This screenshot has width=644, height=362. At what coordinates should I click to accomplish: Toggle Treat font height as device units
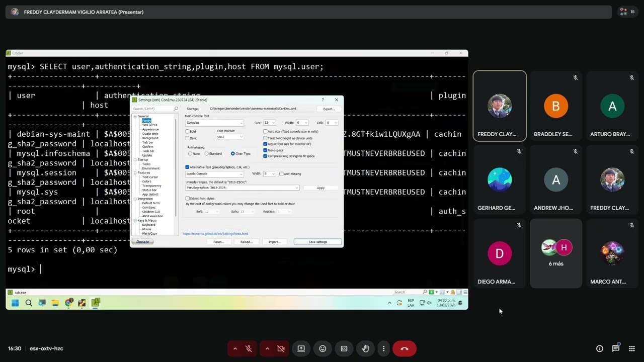point(265,138)
